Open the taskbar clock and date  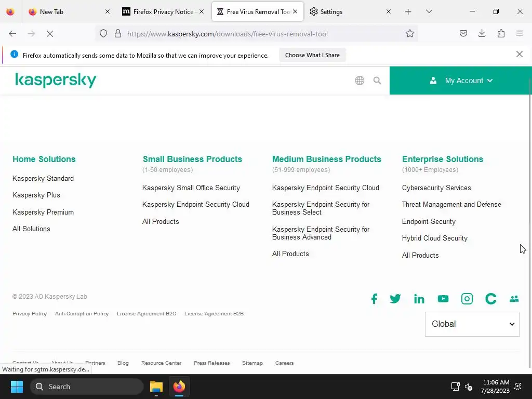click(495, 387)
